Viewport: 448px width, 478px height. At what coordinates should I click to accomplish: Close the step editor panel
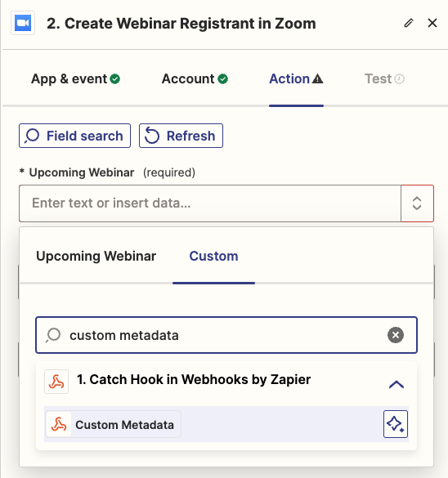click(432, 23)
